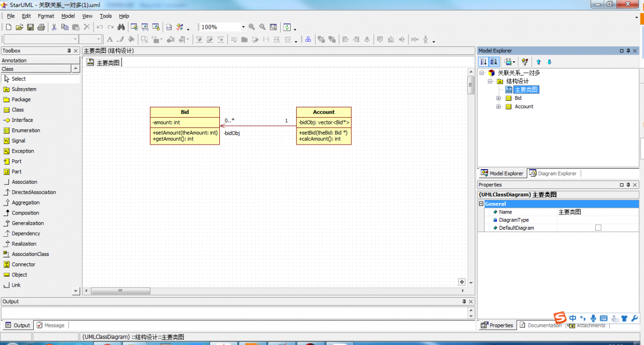Image resolution: width=644 pixels, height=345 pixels.
Task: Select the Aggregation tool in Toolbox
Action: pyautogui.click(x=25, y=202)
